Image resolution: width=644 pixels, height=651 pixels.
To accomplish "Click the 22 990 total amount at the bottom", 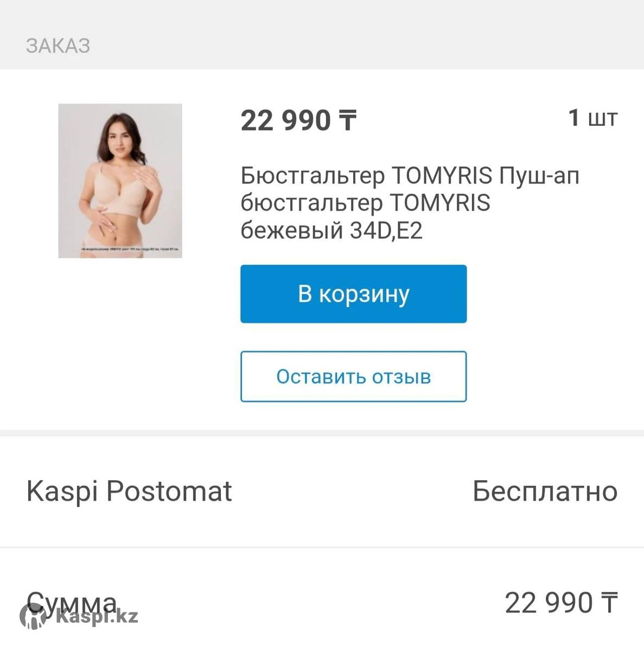I will point(549,603).
